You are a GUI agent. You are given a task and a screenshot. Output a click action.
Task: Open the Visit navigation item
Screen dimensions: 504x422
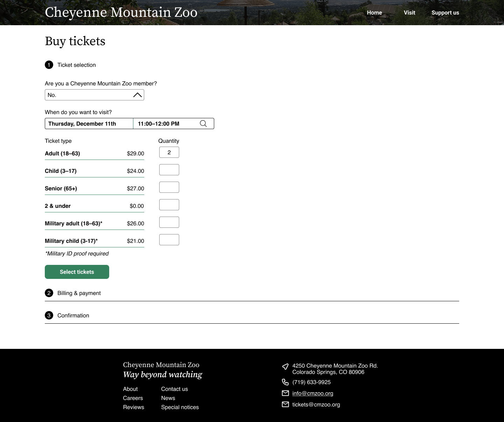click(409, 13)
